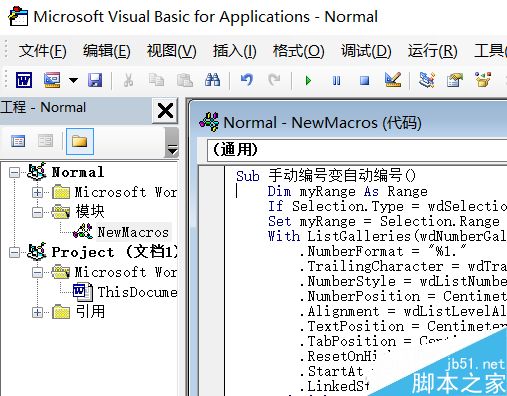Open the Properties Window toolbar icon

pos(455,80)
